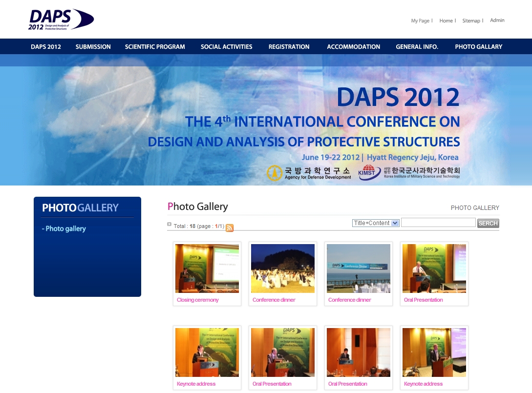Open the first Keynote address thumbnail in second row

pyautogui.click(x=207, y=352)
